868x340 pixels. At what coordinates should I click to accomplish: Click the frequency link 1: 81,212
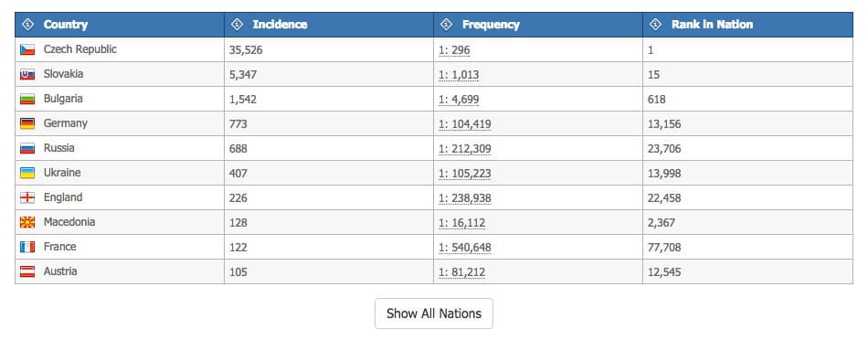(x=461, y=271)
